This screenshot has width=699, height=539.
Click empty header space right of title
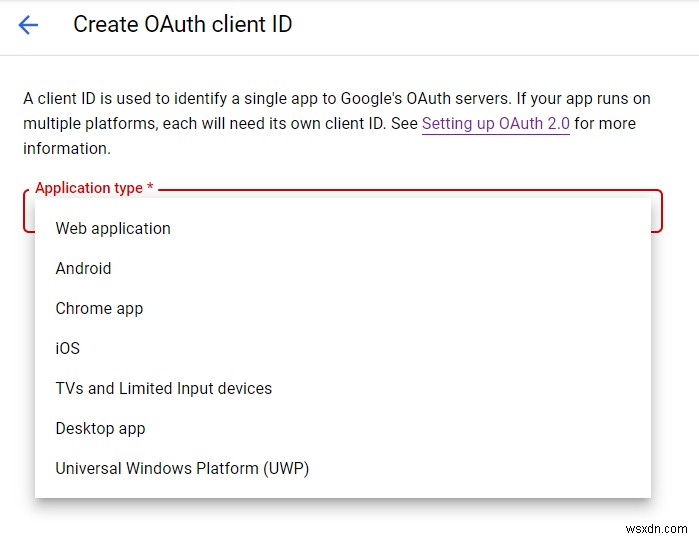click(x=500, y=26)
